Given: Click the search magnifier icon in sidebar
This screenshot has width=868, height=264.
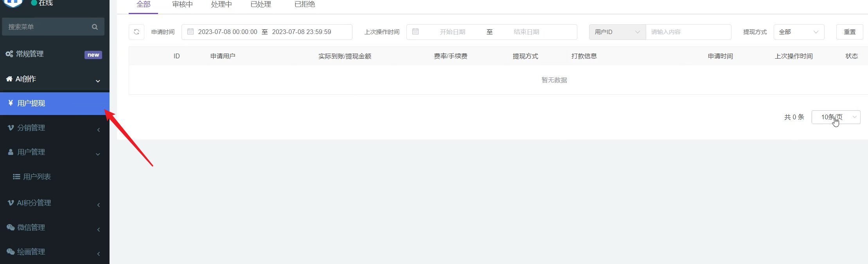Looking at the screenshot, I should click(95, 27).
